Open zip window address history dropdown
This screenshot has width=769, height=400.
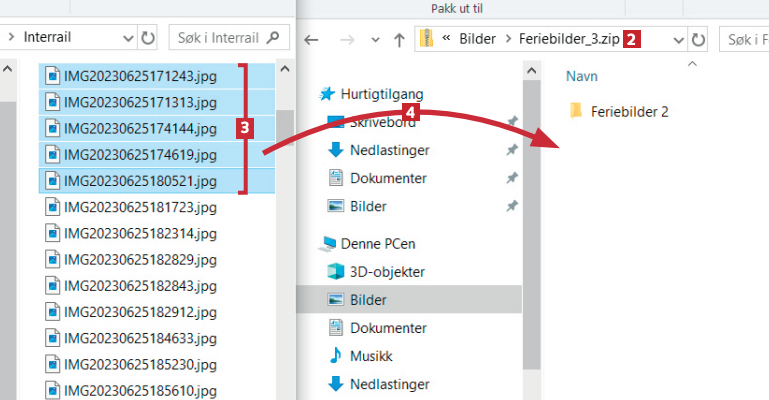[x=678, y=40]
